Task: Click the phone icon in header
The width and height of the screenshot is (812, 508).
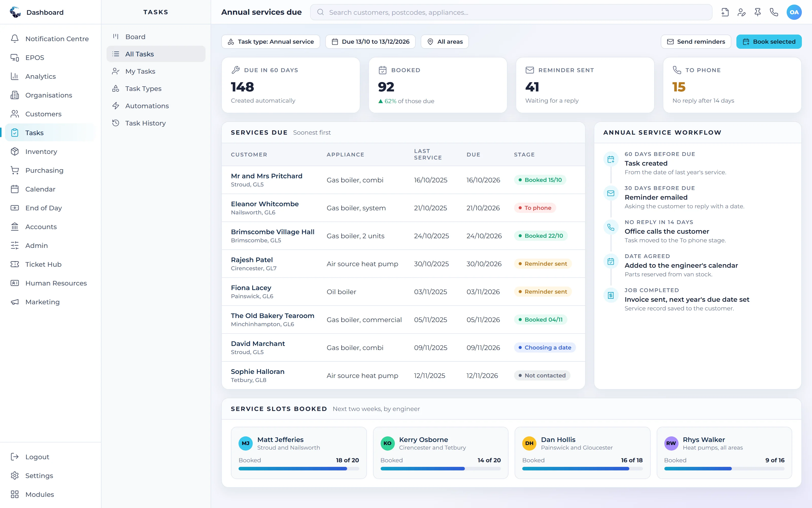Action: 774,12
